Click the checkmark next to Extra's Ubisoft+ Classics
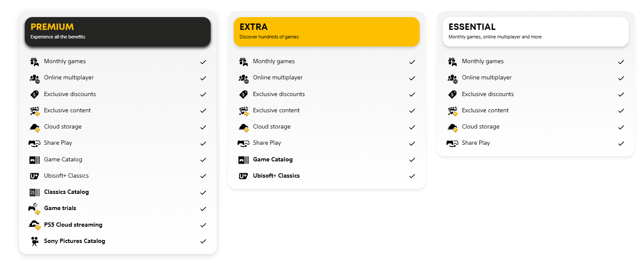Screen dimensions: 644x263 [412, 176]
